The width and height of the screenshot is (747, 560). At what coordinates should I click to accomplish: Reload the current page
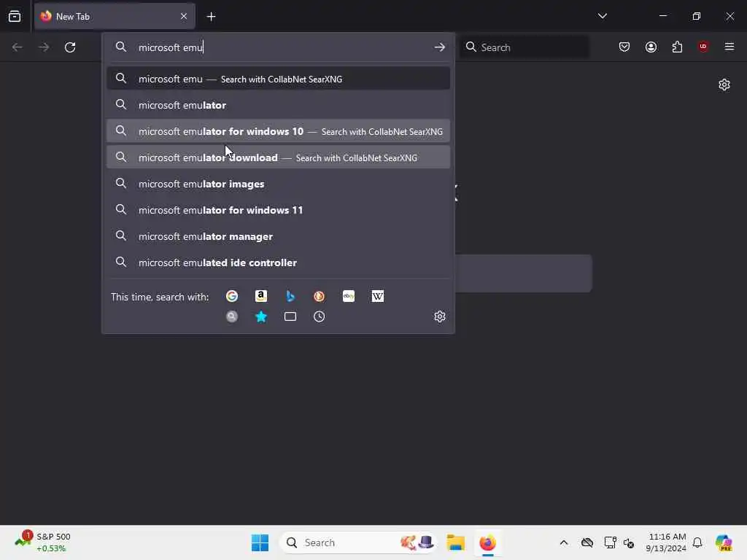pos(70,47)
